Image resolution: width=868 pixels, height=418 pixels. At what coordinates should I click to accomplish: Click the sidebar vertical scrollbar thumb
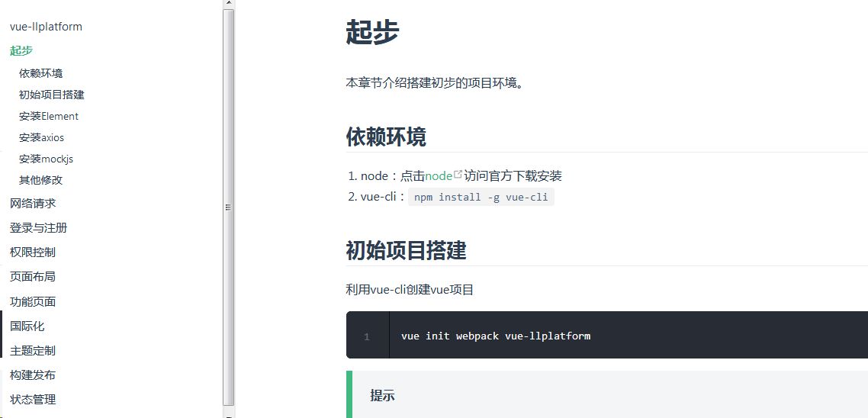228,206
